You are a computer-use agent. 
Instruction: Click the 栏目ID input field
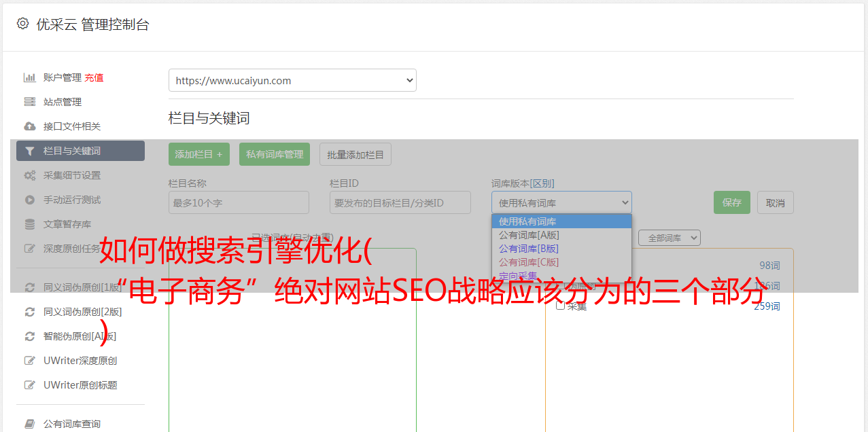(400, 202)
